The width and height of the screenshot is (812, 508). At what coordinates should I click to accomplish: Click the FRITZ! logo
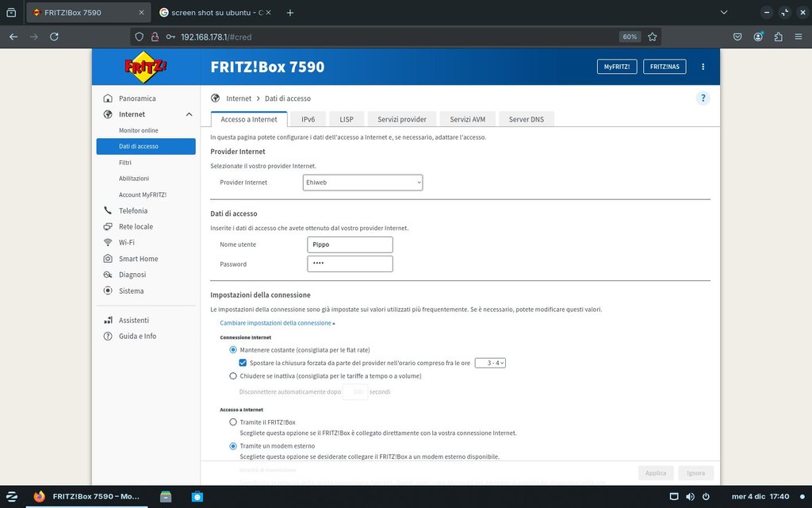point(146,67)
